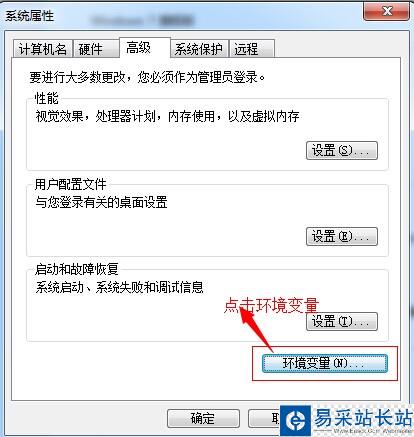Open startup and recovery 设置(T) button
Viewport: 414px width, 437px height.
[342, 321]
